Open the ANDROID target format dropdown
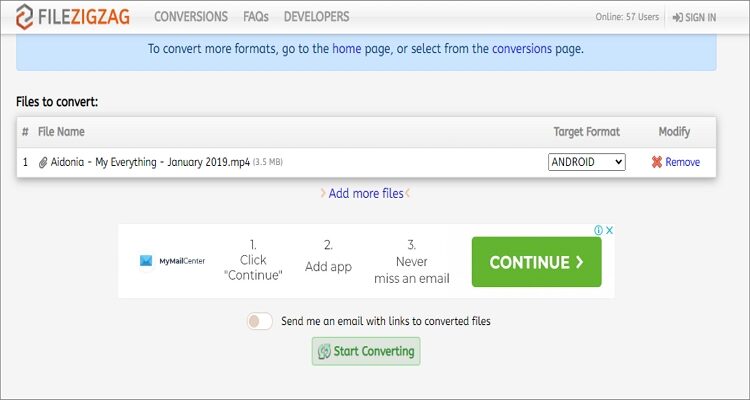The width and height of the screenshot is (750, 400). coord(586,162)
